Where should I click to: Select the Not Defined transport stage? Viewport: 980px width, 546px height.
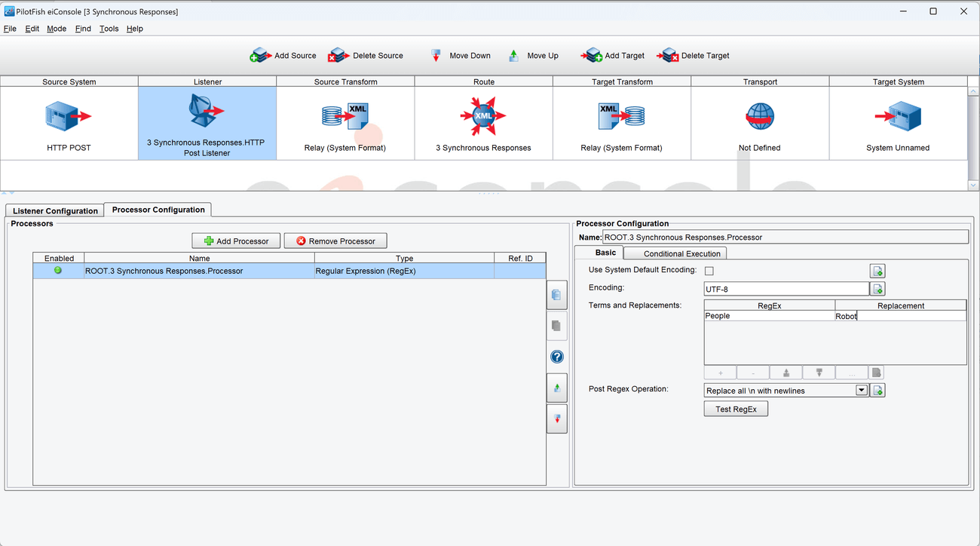pyautogui.click(x=760, y=124)
